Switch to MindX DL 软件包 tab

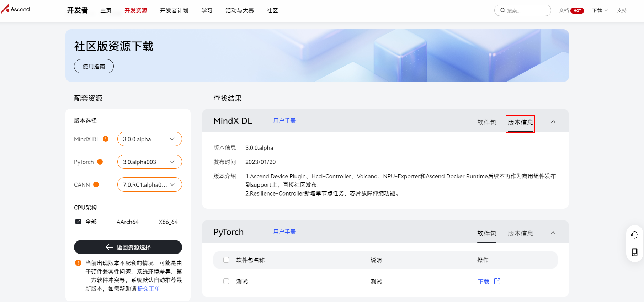(x=486, y=123)
